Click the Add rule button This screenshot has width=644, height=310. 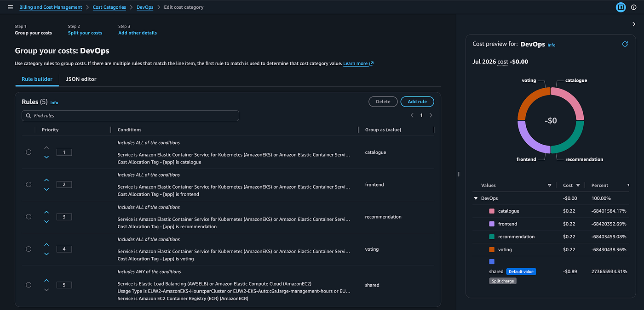point(417,101)
